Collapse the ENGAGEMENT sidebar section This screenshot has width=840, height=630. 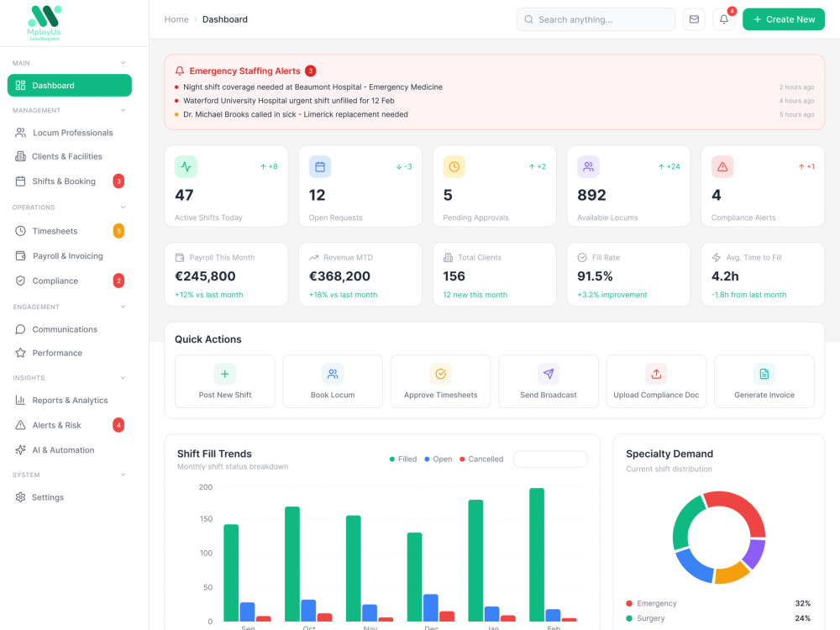123,307
